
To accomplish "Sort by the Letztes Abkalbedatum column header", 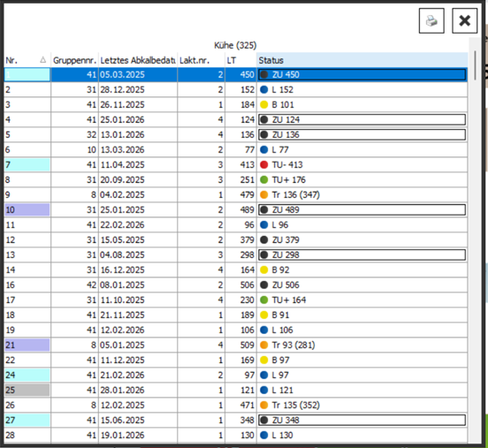I will click(x=138, y=60).
